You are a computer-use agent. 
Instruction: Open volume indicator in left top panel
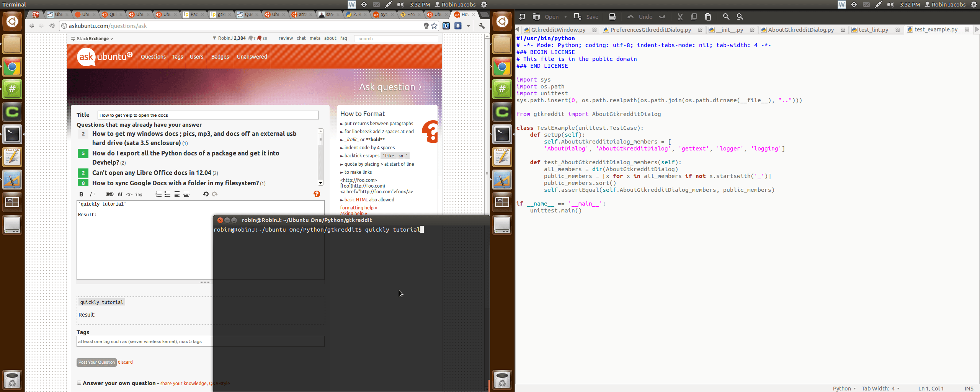[400, 5]
